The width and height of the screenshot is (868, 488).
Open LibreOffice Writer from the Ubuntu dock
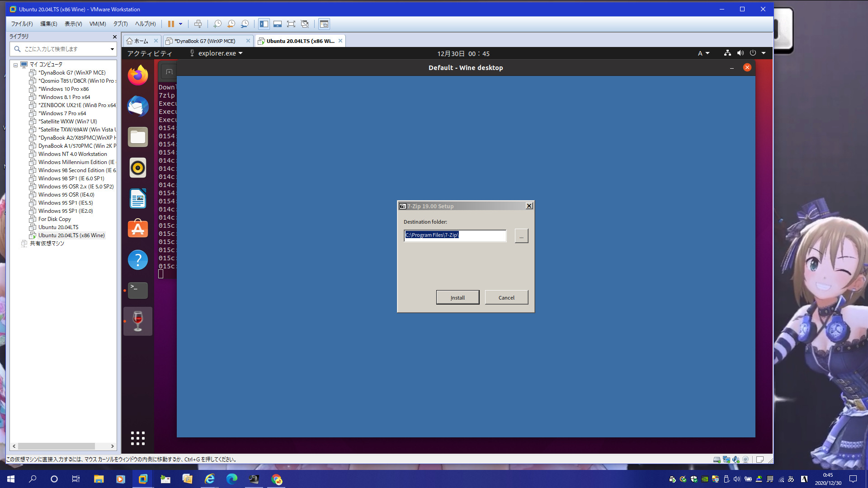point(138,198)
